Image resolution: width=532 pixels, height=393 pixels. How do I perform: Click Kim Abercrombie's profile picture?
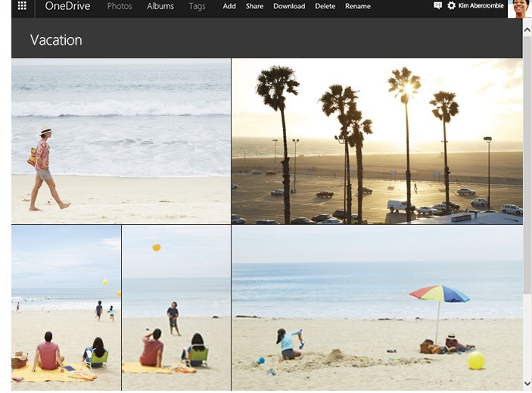[x=519, y=9]
